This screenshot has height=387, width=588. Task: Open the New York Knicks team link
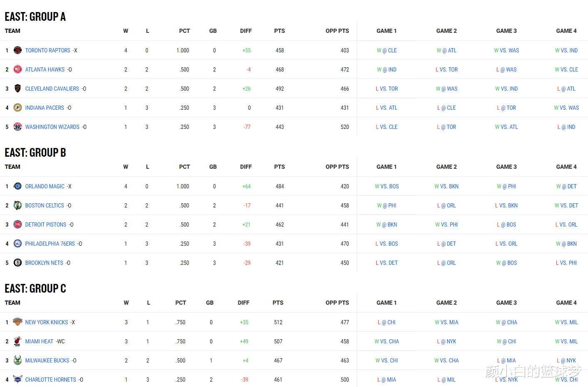(47, 322)
